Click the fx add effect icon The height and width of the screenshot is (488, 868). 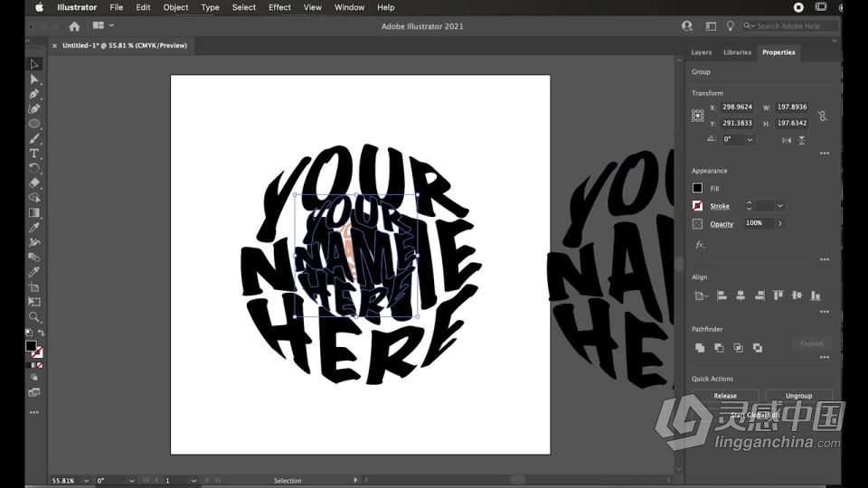pyautogui.click(x=700, y=245)
